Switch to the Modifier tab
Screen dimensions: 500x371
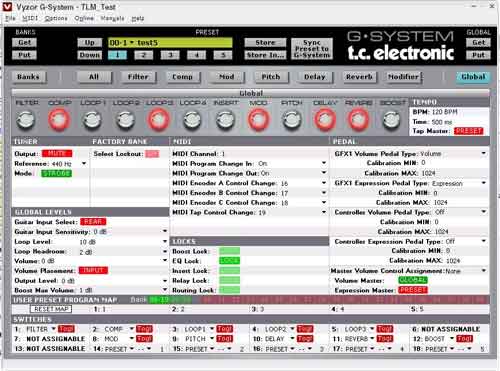(403, 77)
